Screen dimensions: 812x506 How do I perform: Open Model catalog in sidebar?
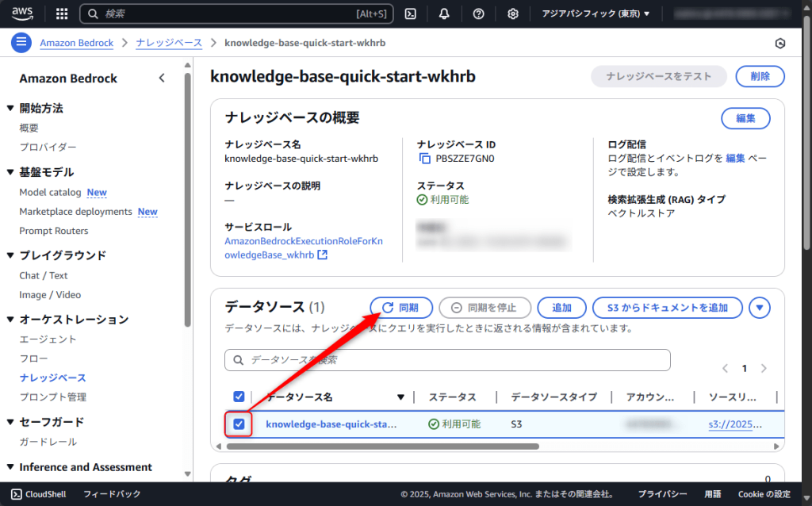coord(50,192)
